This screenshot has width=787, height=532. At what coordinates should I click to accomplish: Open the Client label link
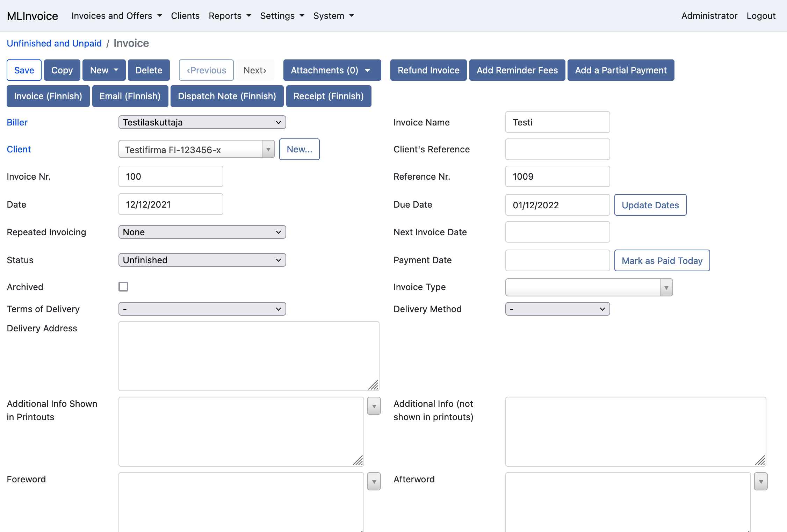pos(19,149)
